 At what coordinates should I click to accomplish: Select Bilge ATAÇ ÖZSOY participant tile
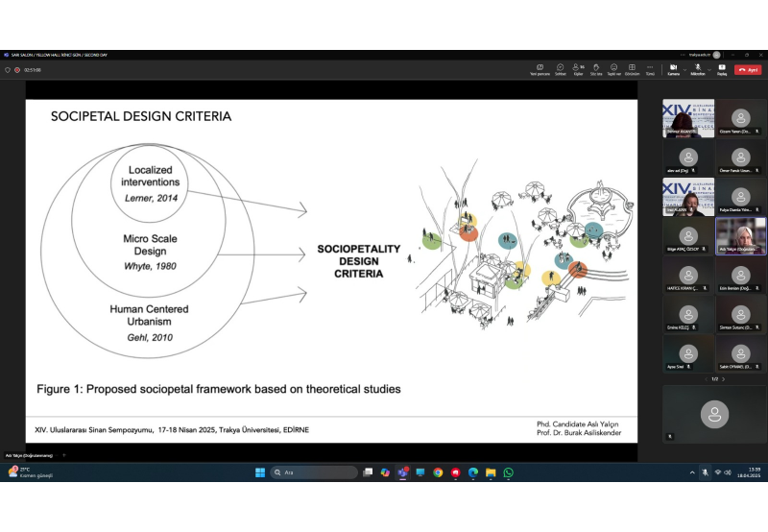point(688,235)
